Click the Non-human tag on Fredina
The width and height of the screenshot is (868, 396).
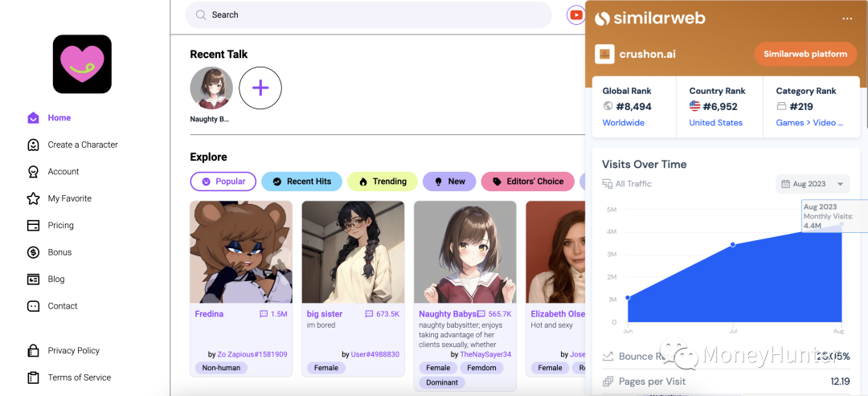(221, 368)
